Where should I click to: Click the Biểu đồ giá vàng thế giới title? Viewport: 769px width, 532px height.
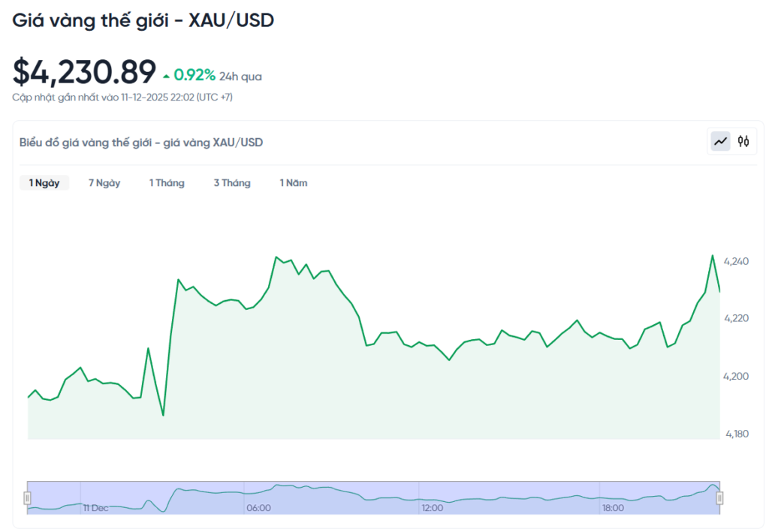[x=141, y=142]
